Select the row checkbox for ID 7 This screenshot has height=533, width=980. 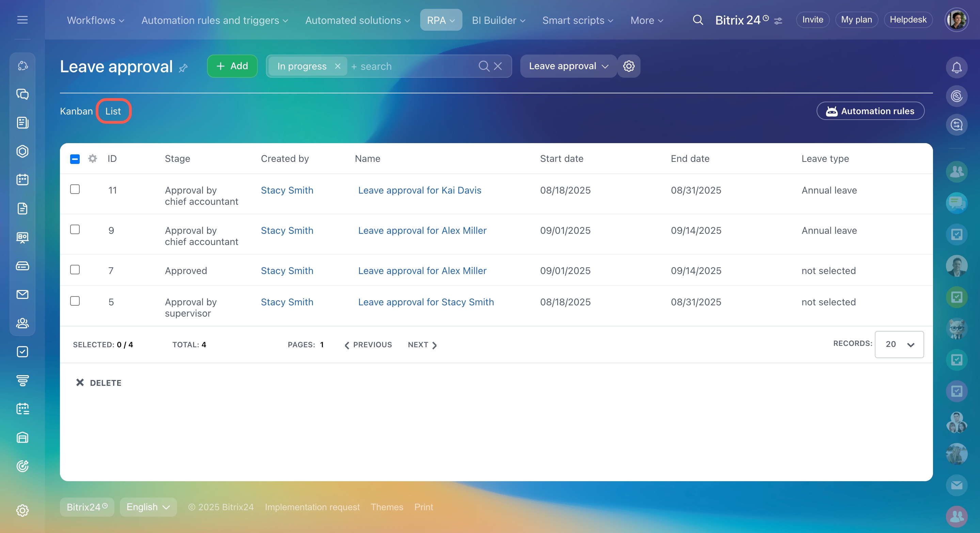pyautogui.click(x=75, y=270)
